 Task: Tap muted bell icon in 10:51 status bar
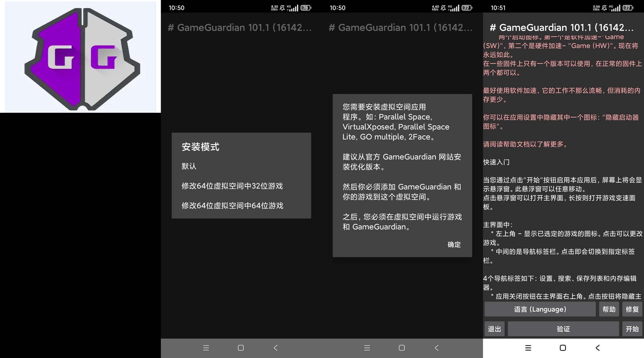click(604, 8)
